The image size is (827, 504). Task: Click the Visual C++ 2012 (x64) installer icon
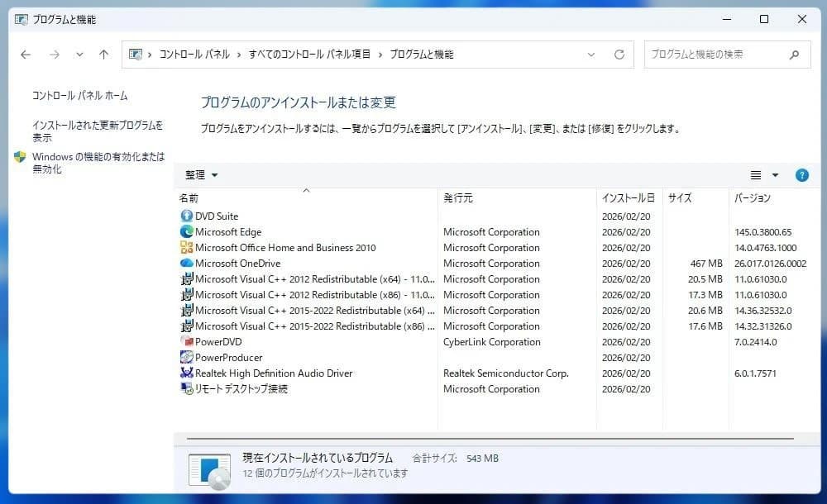tap(187, 279)
